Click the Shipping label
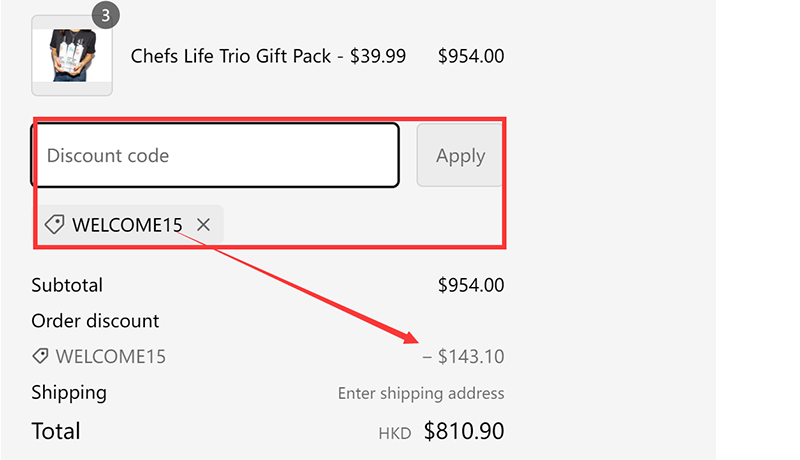The width and height of the screenshot is (800, 460). (x=69, y=392)
